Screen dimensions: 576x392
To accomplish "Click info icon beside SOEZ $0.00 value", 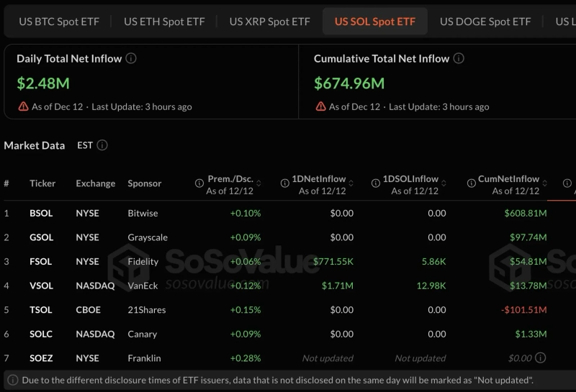I will tap(541, 358).
